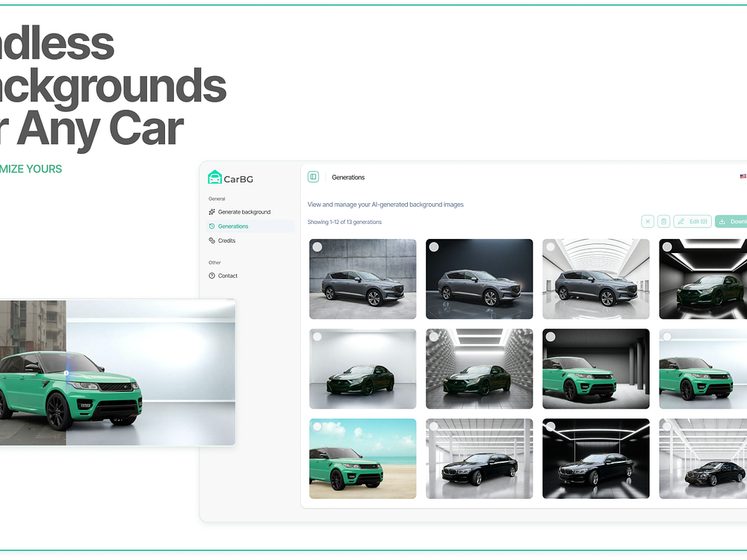Open the dark sedan white studio thumbnail
Screen dimensions: 747x560
pyautogui.click(x=362, y=369)
